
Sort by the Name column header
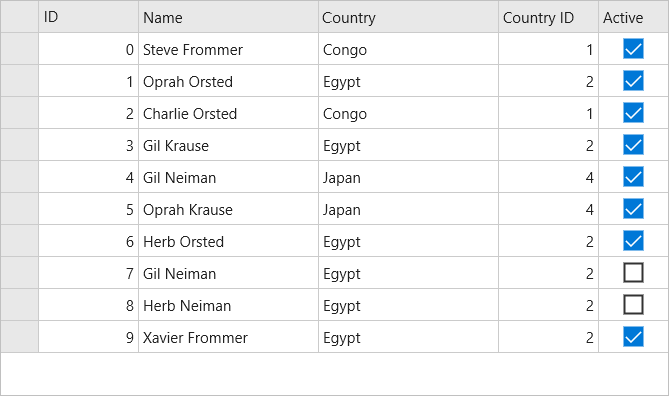(x=228, y=17)
